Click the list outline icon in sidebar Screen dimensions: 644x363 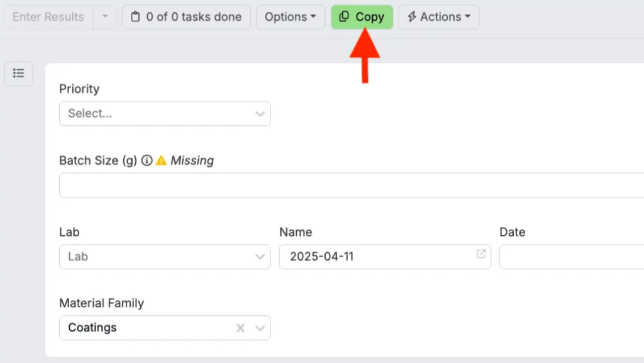click(x=19, y=74)
